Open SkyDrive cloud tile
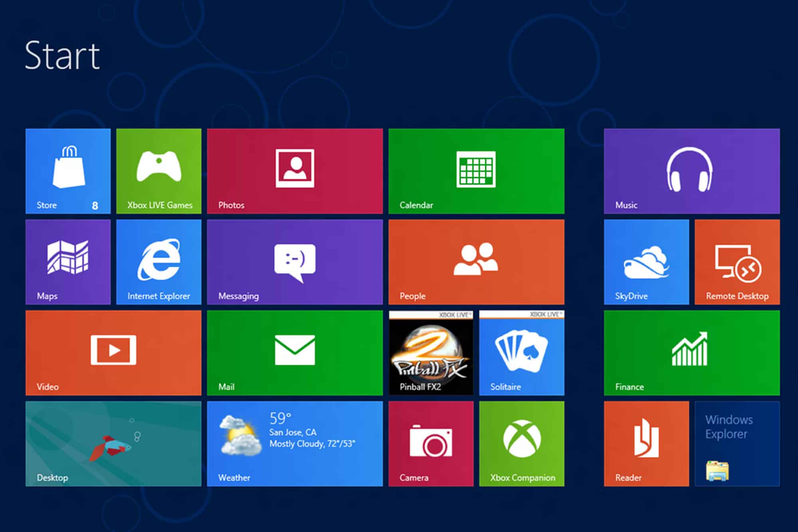This screenshot has width=798, height=532. 646,262
